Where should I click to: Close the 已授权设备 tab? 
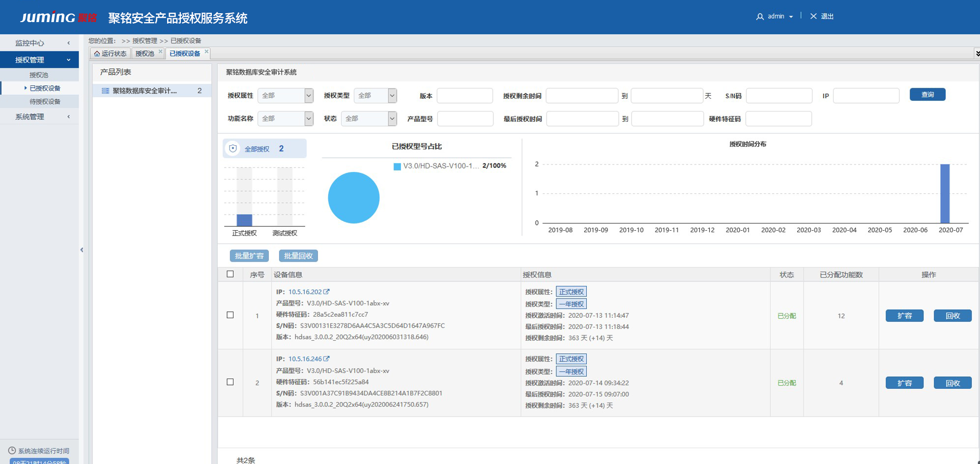[206, 51]
